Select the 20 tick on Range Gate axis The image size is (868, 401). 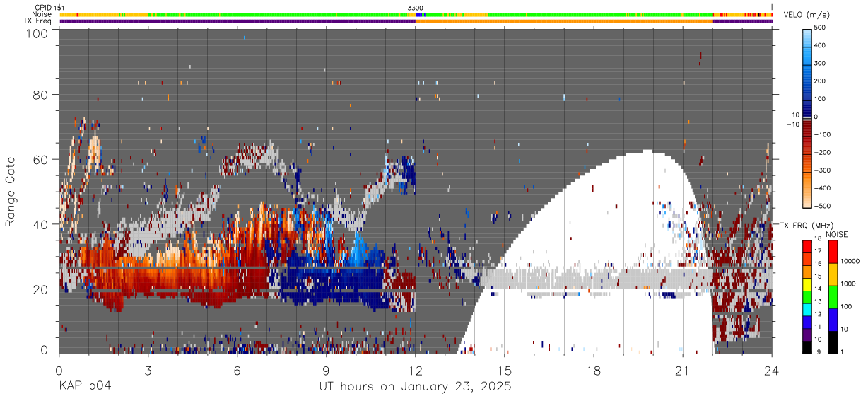pyautogui.click(x=40, y=289)
